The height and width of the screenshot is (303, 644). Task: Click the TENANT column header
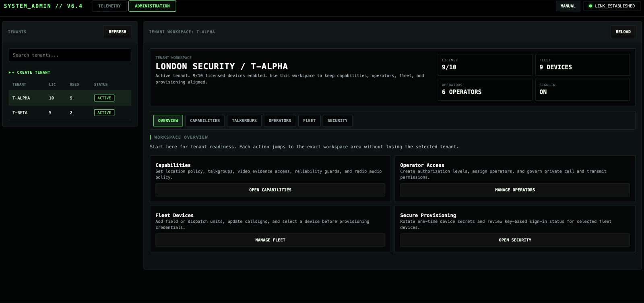pyautogui.click(x=19, y=85)
